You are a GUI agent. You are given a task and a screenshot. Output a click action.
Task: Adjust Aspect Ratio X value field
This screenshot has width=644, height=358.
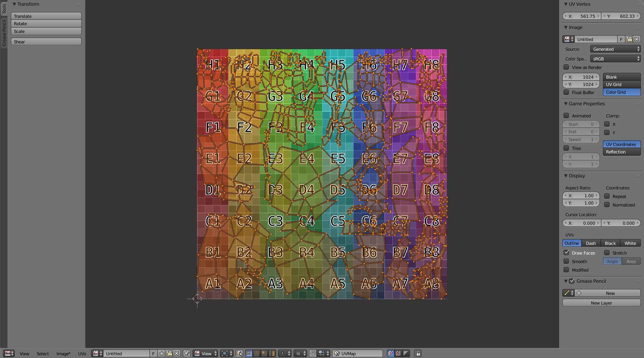pyautogui.click(x=581, y=196)
